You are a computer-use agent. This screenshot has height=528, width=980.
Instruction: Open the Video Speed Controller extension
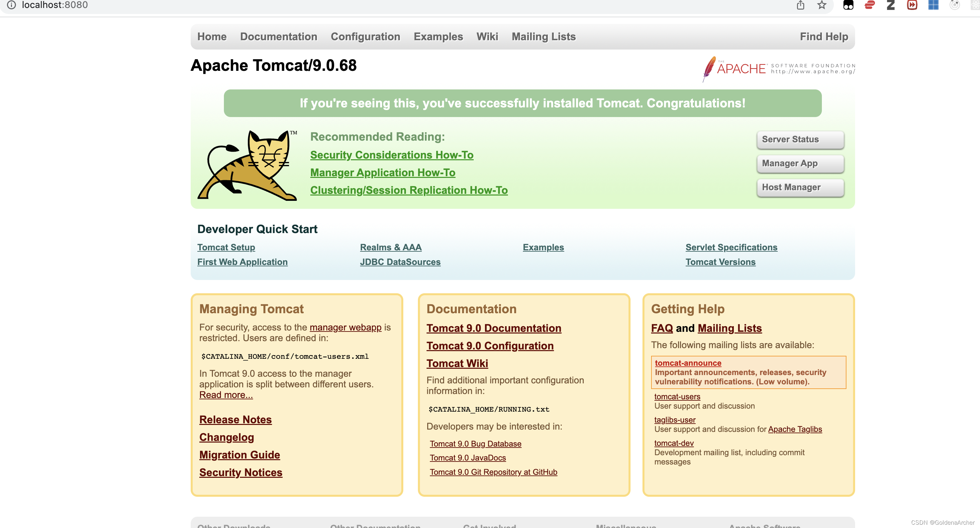coord(912,5)
